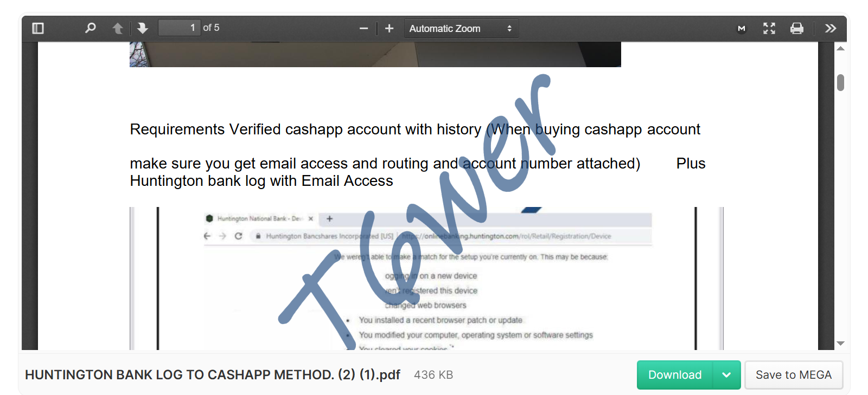The image size is (868, 395).
Task: Click Save to MEGA button
Action: coord(794,375)
